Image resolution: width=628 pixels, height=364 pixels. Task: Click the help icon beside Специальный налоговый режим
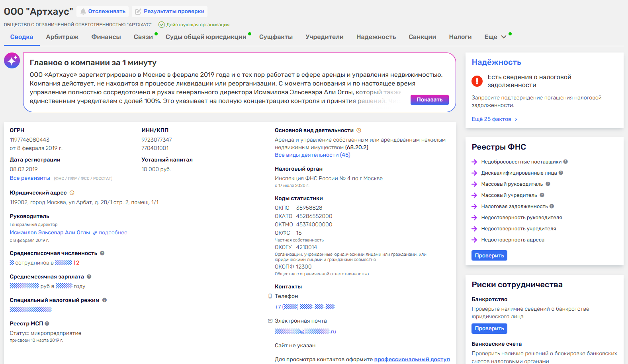point(104,300)
